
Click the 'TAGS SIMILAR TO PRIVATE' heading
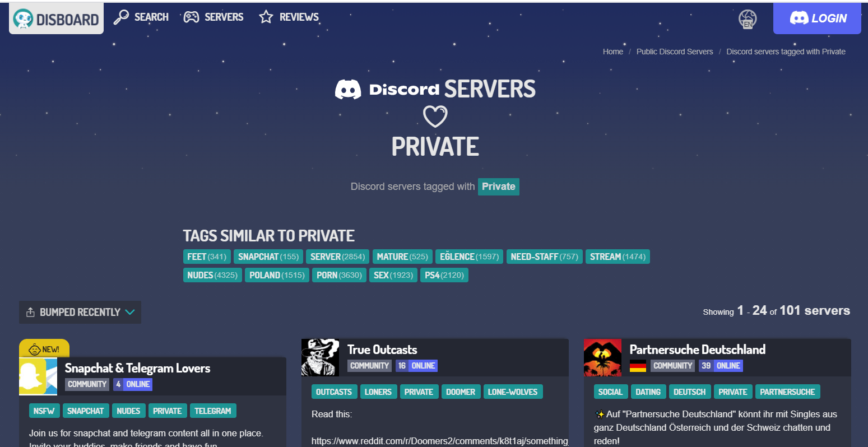(x=269, y=236)
